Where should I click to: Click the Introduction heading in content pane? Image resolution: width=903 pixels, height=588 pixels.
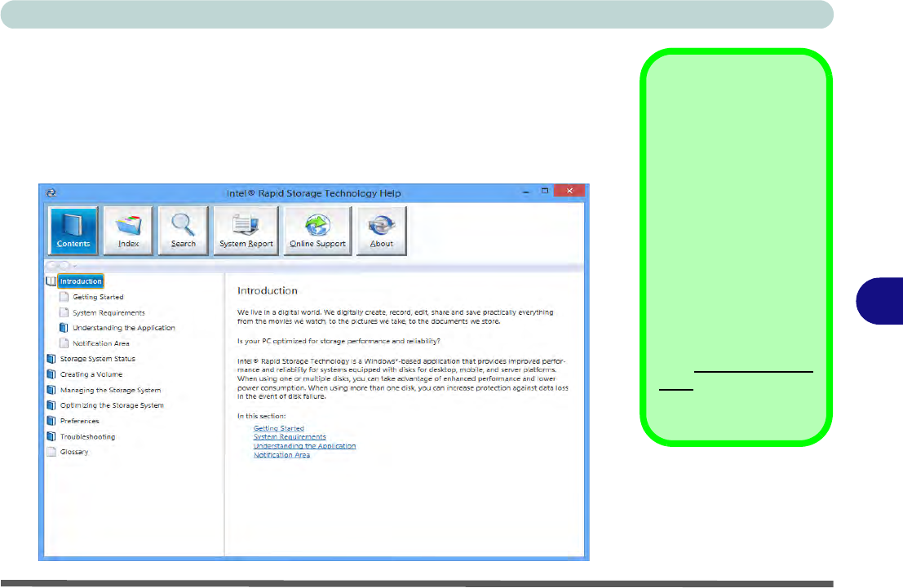click(x=268, y=291)
